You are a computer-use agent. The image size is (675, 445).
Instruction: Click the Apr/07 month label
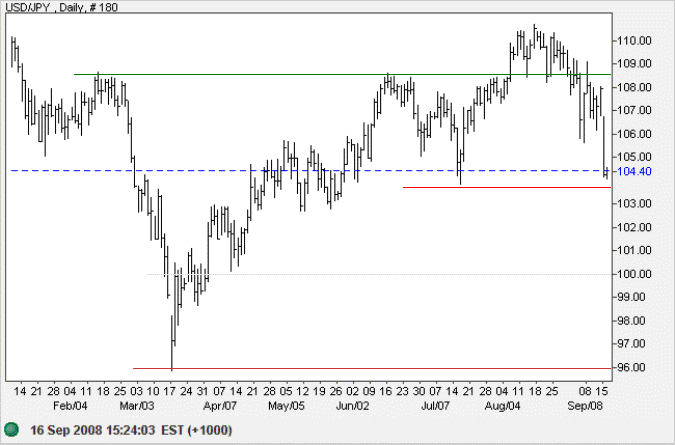click(220, 406)
